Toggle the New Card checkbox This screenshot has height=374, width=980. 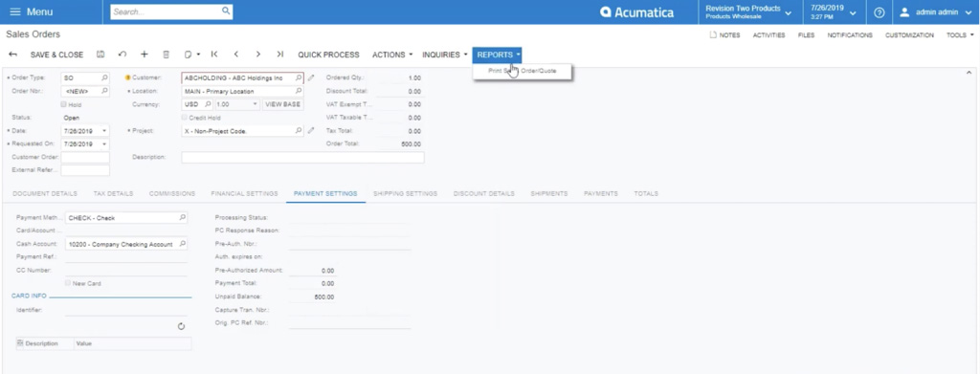pos(68,283)
